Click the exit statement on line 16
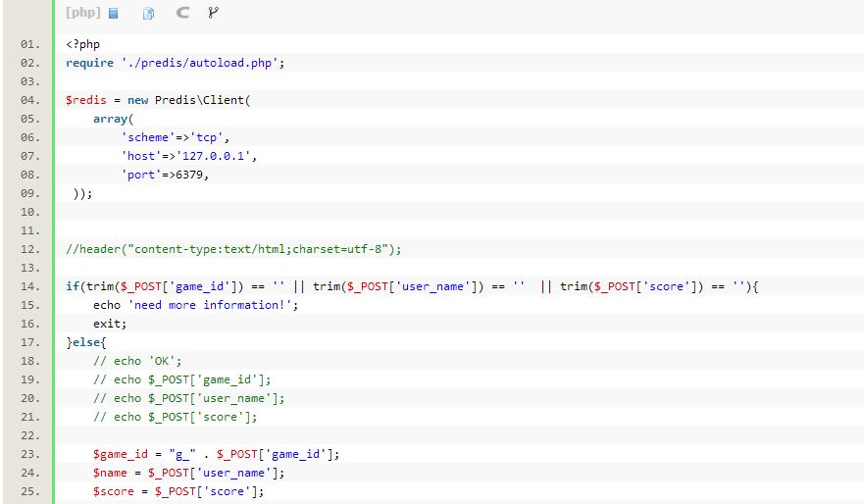This screenshot has height=504, width=864. click(x=108, y=324)
